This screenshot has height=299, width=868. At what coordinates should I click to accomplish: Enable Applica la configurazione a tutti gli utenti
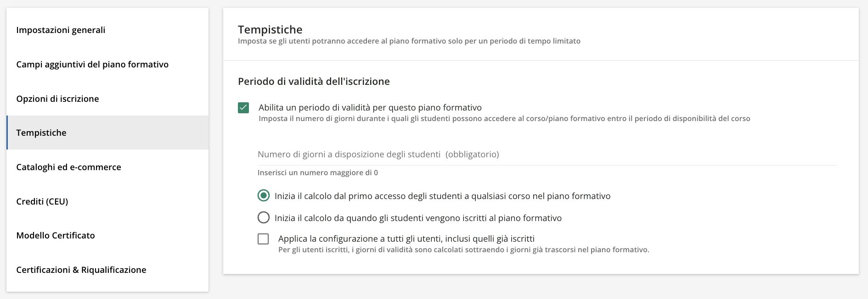point(264,239)
